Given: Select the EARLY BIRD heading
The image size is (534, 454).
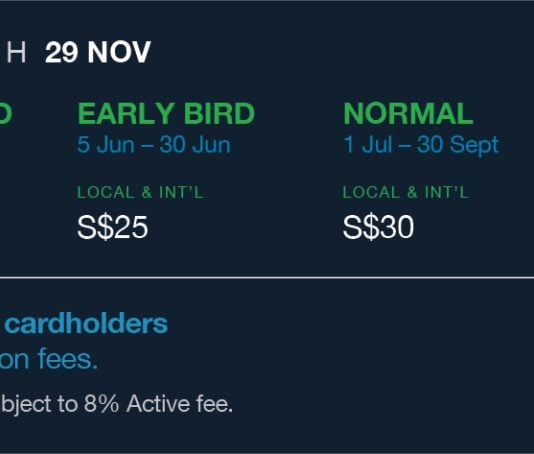Looking at the screenshot, I should point(166,113).
